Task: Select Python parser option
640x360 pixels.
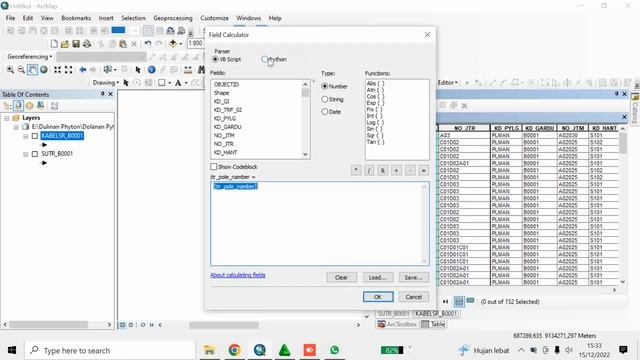Action: 274,59
